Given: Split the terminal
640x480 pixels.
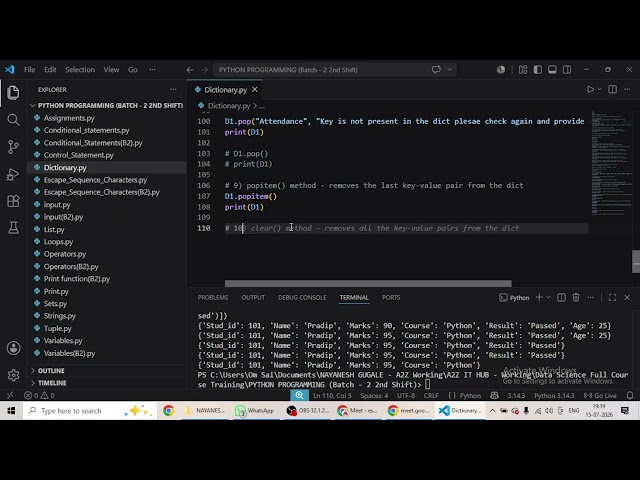Looking at the screenshot, I should click(561, 298).
